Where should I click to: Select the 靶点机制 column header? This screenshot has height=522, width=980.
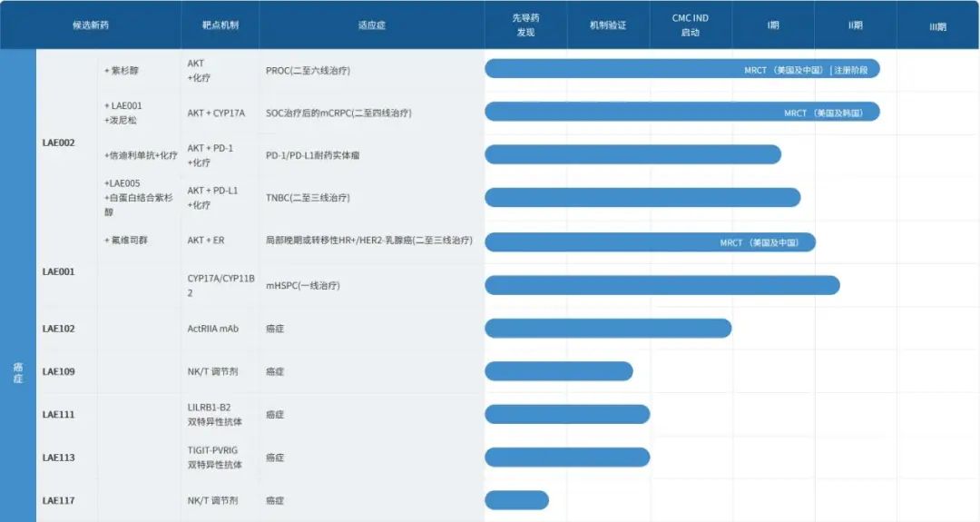220,25
